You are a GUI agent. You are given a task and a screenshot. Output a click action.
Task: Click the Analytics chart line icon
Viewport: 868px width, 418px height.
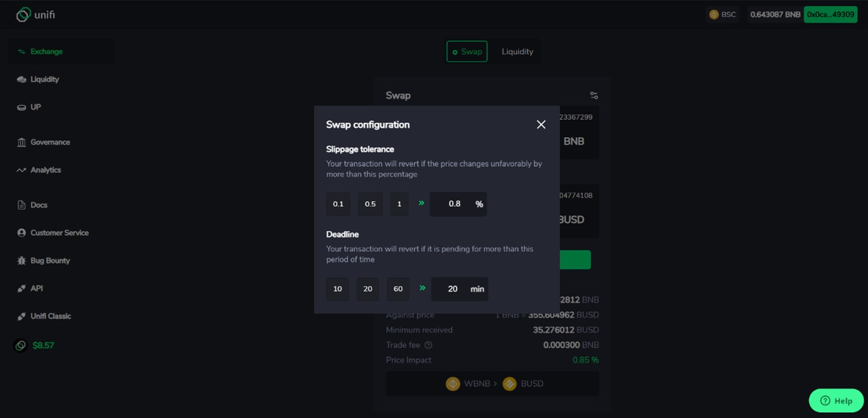coord(22,170)
